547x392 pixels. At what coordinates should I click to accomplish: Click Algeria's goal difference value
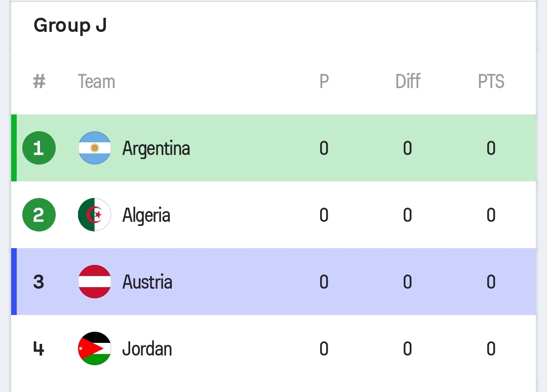(x=408, y=215)
